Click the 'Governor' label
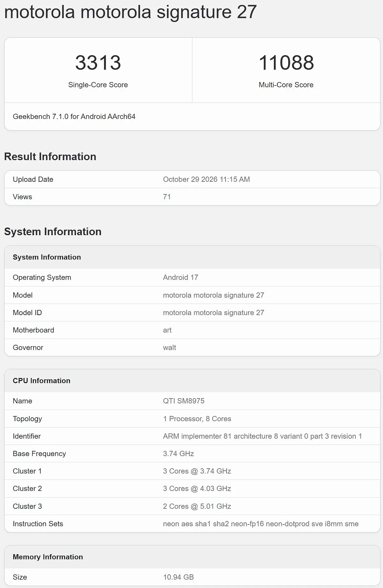 pos(28,348)
